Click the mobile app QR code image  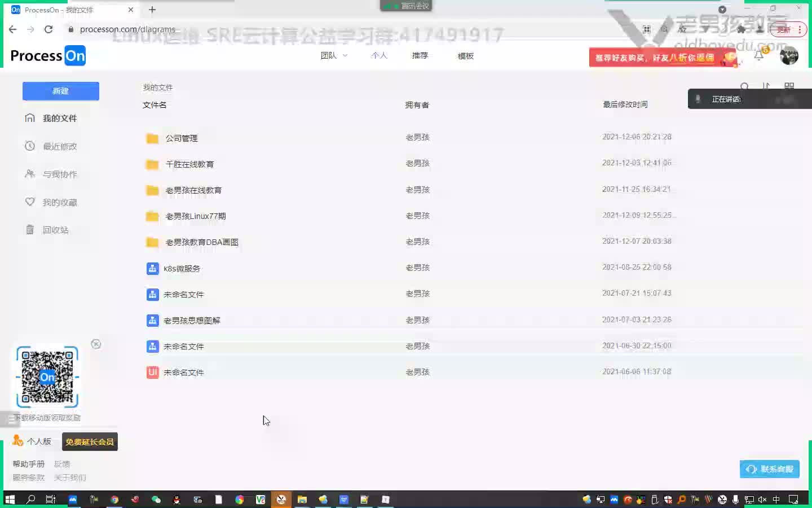tap(47, 377)
